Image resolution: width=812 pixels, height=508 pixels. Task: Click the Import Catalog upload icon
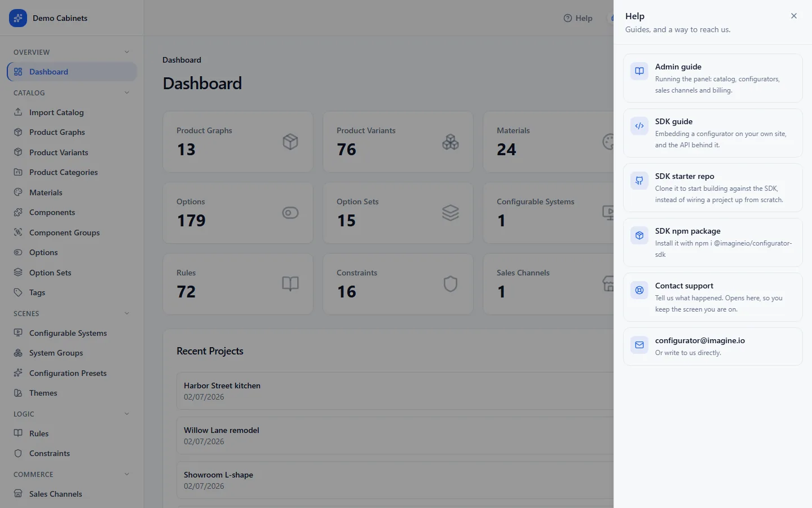pos(18,112)
